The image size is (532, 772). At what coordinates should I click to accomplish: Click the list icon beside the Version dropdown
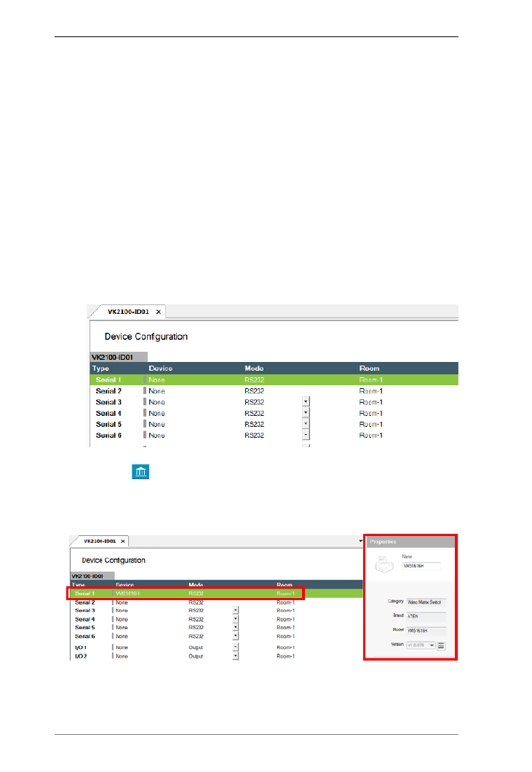coord(441,645)
